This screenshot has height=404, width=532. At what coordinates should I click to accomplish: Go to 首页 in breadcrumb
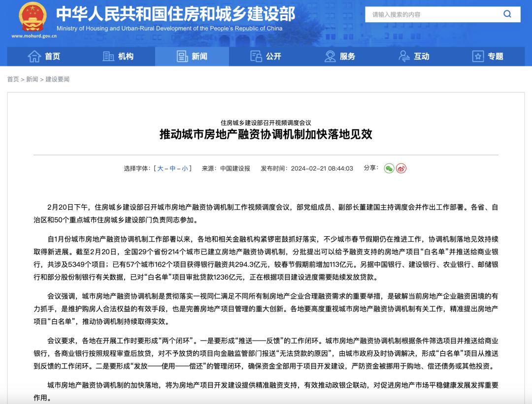click(13, 79)
